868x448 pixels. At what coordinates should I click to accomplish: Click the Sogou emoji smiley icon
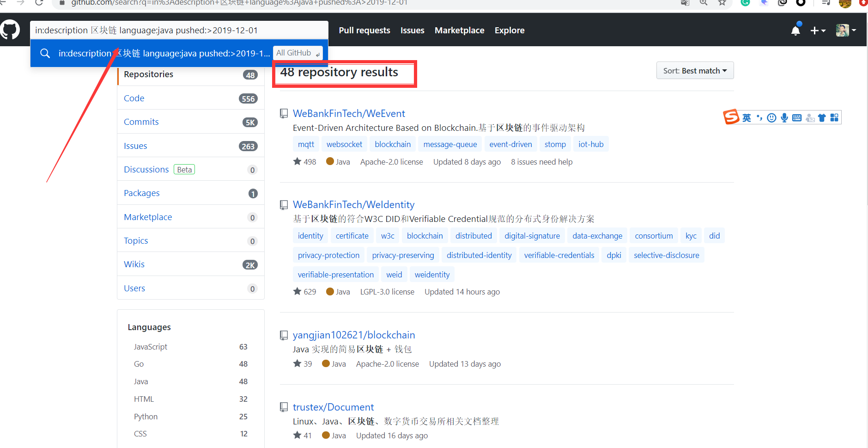tap(771, 118)
